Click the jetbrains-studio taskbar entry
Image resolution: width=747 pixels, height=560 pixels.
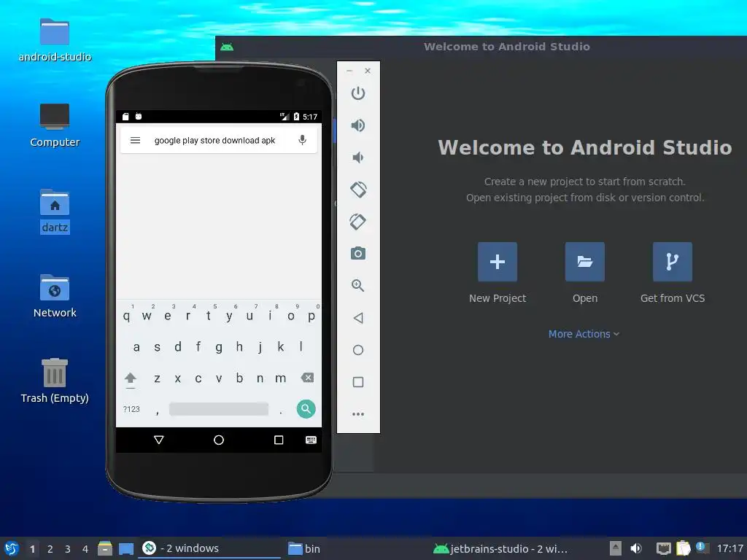pos(500,548)
